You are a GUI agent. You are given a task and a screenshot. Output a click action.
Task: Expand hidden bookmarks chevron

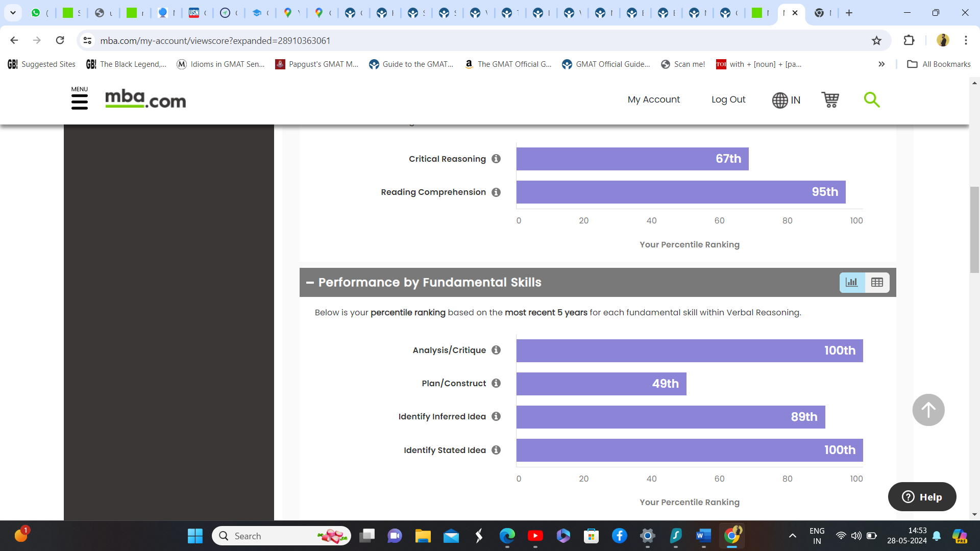tap(881, 64)
